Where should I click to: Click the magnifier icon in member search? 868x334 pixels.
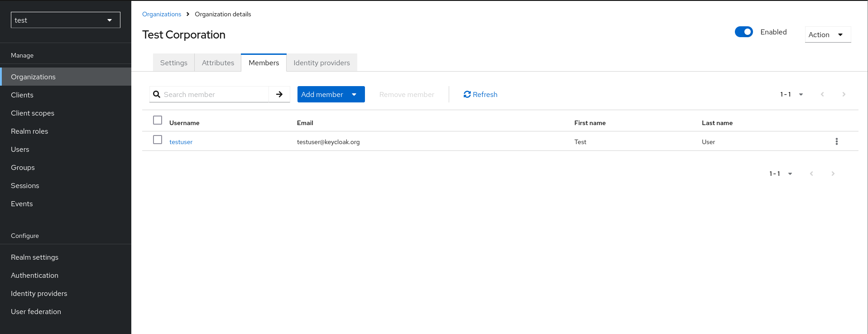[157, 94]
